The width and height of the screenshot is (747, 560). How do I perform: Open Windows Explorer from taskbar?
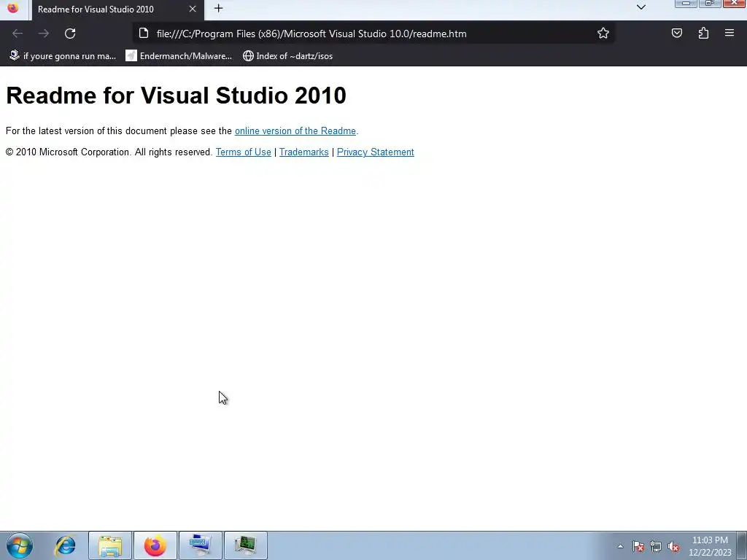pyautogui.click(x=110, y=545)
